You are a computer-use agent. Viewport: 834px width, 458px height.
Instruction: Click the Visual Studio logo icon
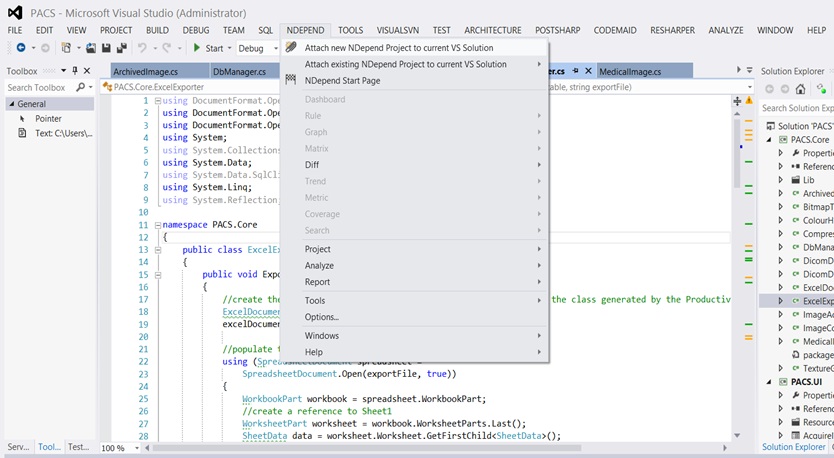pos(15,13)
